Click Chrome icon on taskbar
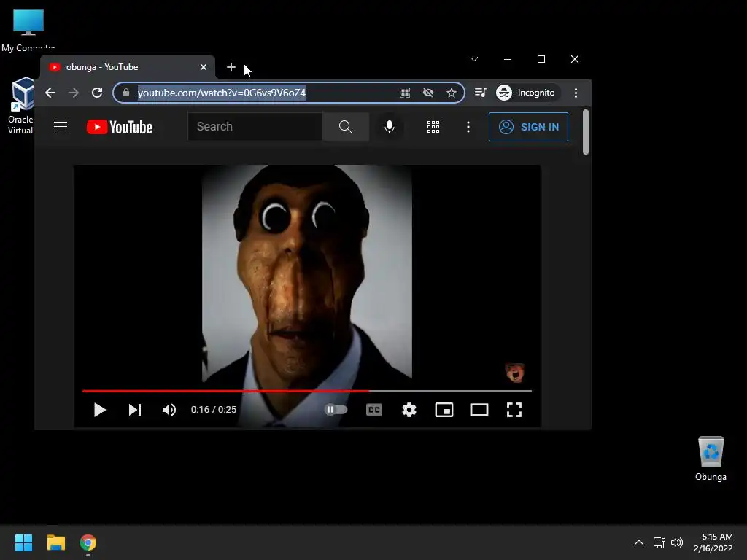The image size is (747, 560). point(88,542)
